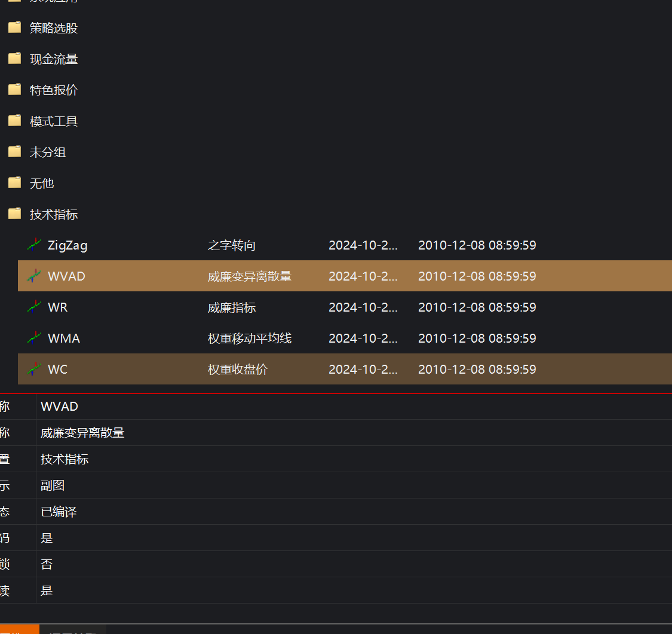Click the WVAD indicator chart icon
The image size is (672, 634).
pos(34,276)
